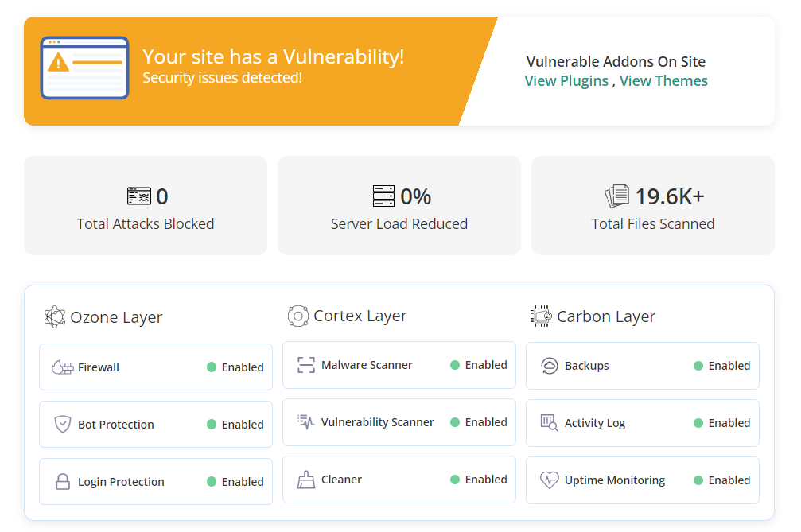This screenshot has height=532, width=801.
Task: Click the Uptime Monitoring heart icon
Action: tap(550, 480)
